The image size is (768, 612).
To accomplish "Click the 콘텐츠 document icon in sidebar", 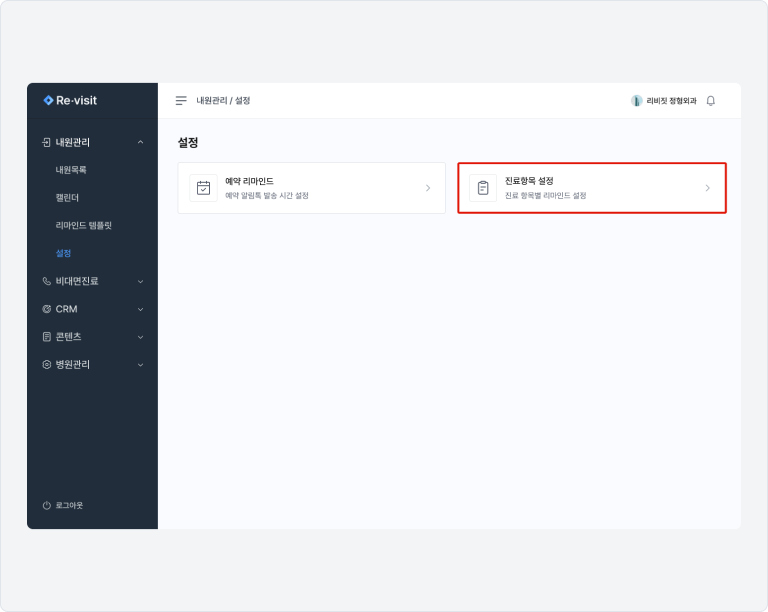I will (47, 337).
